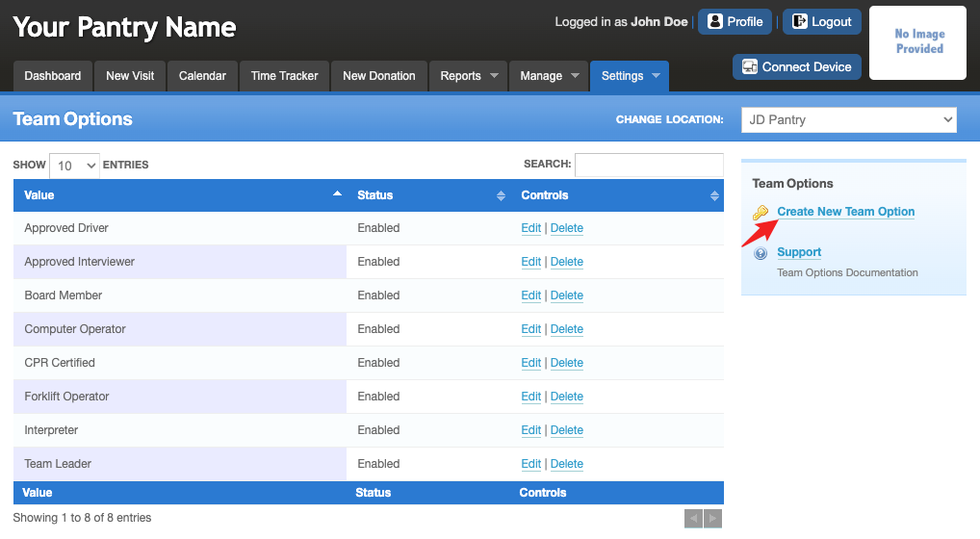Open the Show entries count dropdown

click(74, 166)
